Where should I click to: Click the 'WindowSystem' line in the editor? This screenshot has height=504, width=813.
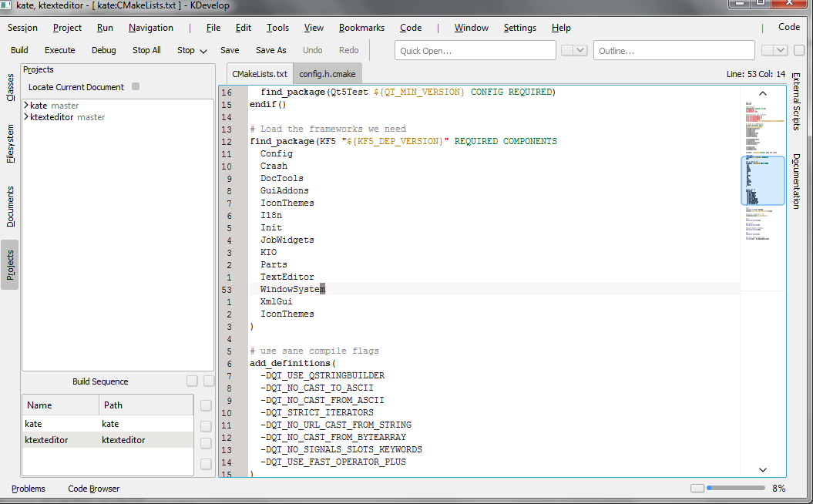coord(293,289)
